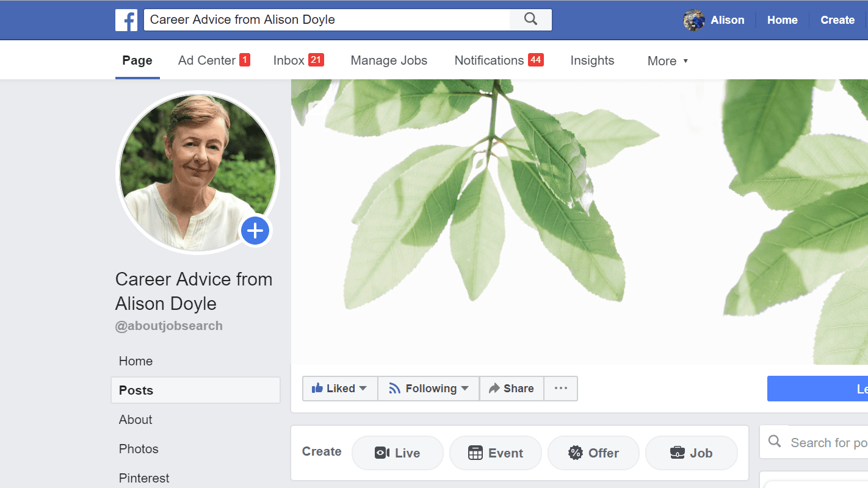Start a Live video post
Screen dimensions: 868x488
(x=398, y=453)
